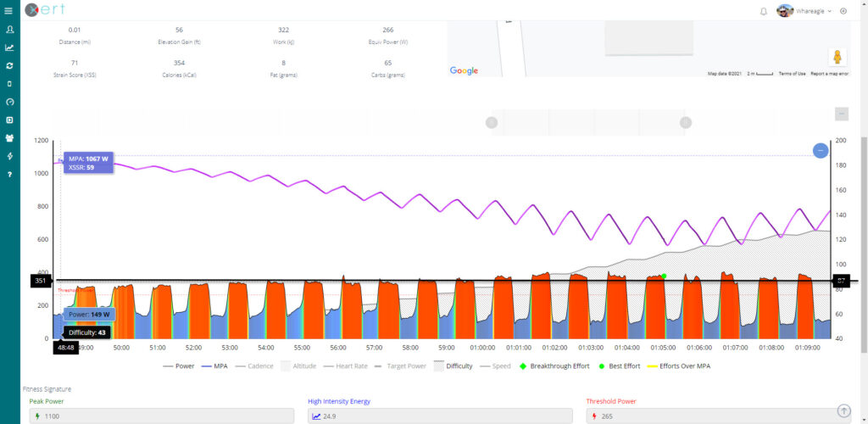
Task: Open the Terms of Use map link
Action: 792,74
